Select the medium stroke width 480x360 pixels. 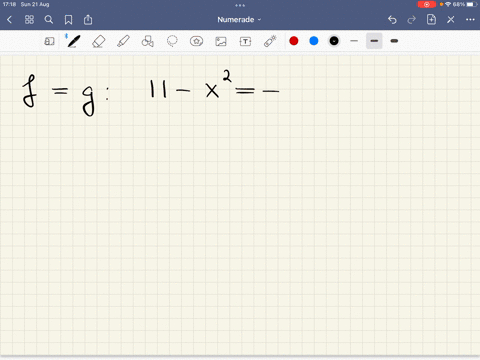pyautogui.click(x=374, y=41)
